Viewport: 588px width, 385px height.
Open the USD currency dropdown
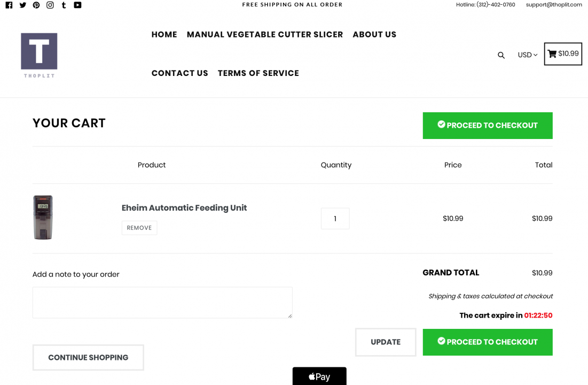(528, 55)
